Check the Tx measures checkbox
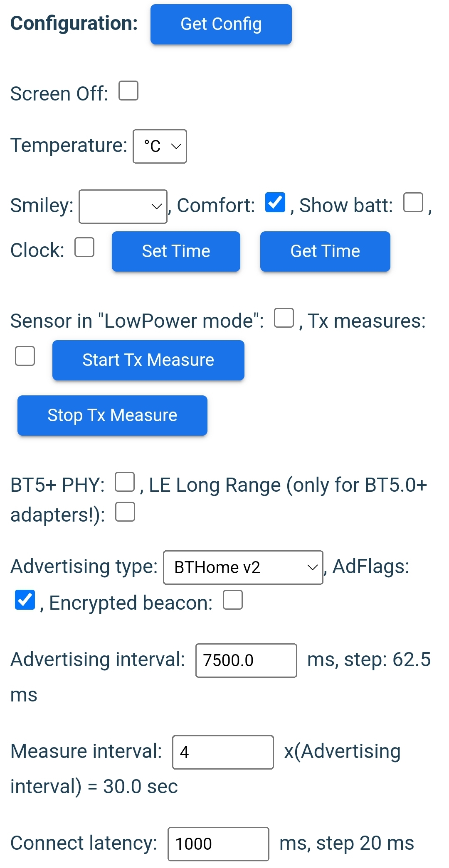Screen dimensions: 449x868 (x=25, y=356)
